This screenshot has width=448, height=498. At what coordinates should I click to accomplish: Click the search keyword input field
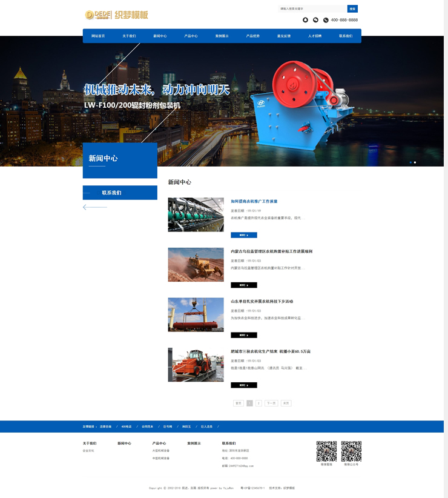click(312, 8)
